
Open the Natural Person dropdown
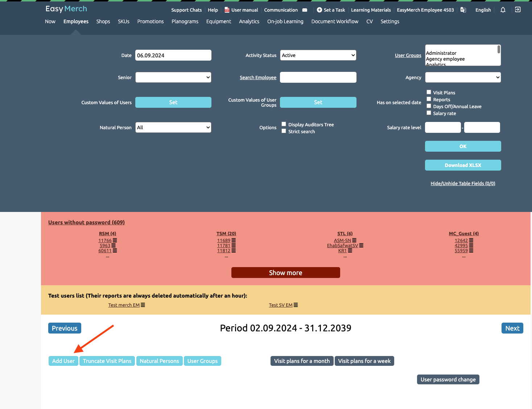point(173,127)
